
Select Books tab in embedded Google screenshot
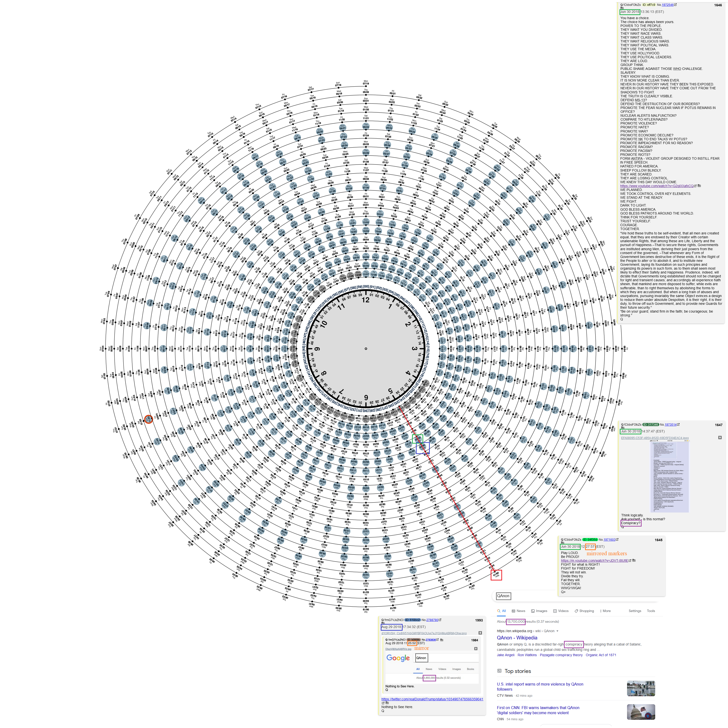click(x=471, y=669)
